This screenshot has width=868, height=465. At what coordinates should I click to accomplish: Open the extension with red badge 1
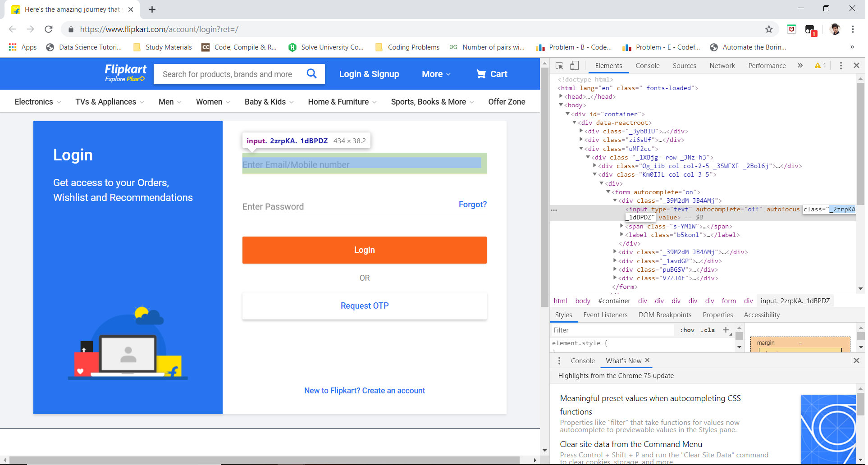pyautogui.click(x=811, y=30)
